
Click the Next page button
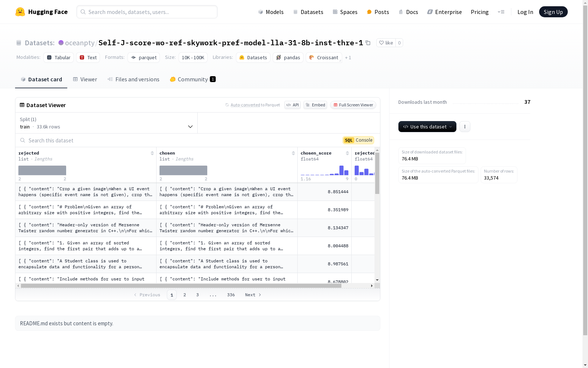point(253,295)
